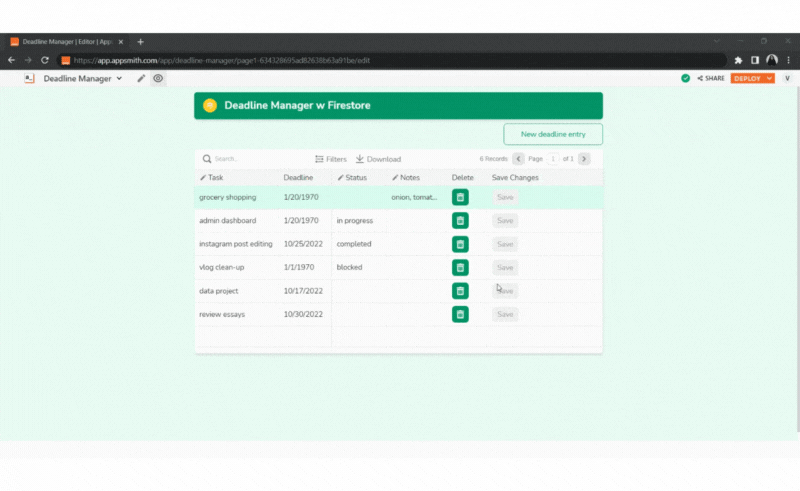Go to next table page
This screenshot has height=491, width=800.
584,159
